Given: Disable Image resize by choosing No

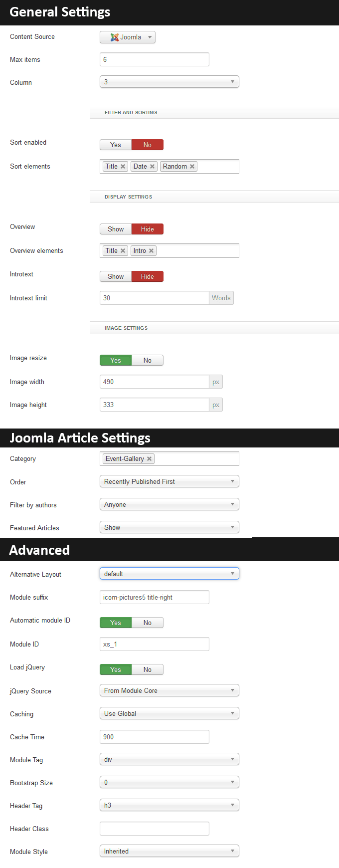Looking at the screenshot, I should point(148,361).
